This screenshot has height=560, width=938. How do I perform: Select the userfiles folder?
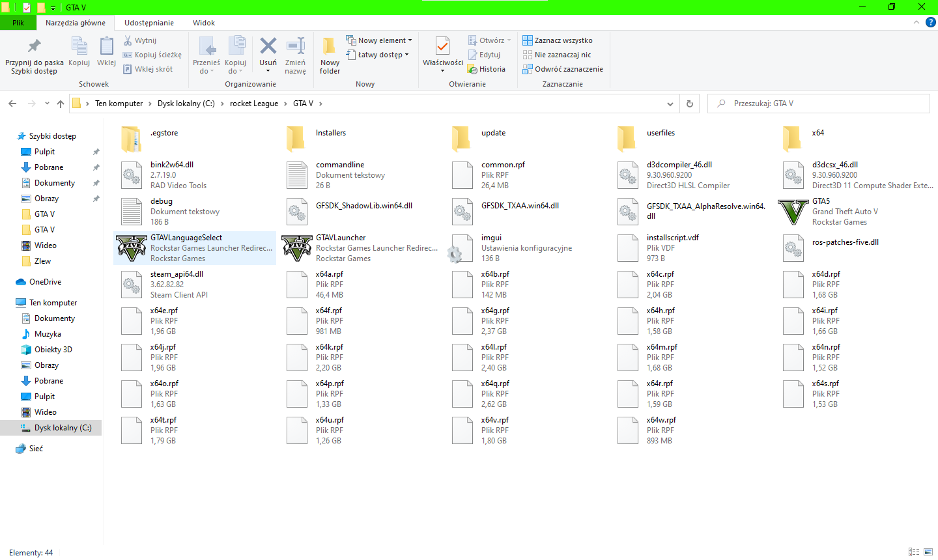[x=690, y=139]
